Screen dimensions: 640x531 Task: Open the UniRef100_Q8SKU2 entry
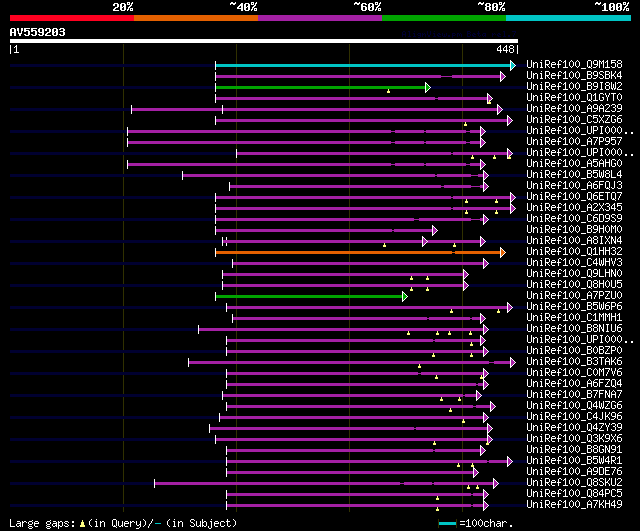pyautogui.click(x=574, y=483)
